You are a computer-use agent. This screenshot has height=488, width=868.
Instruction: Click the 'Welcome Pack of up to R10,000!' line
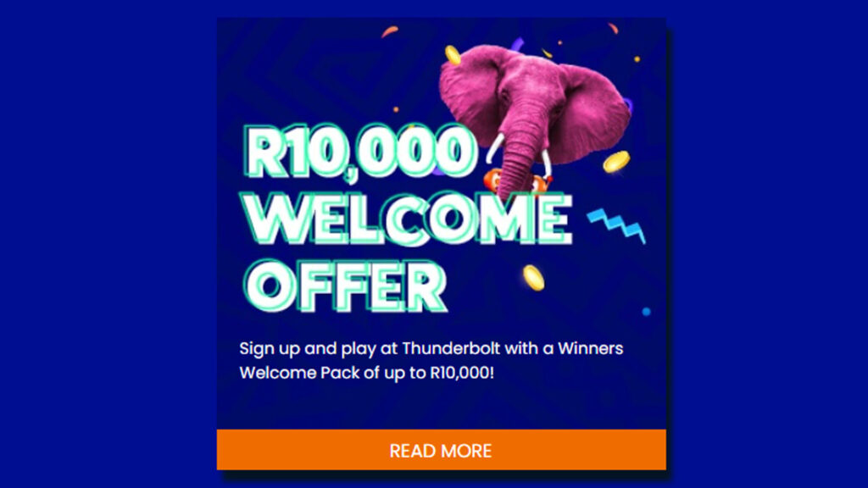pos(366,373)
